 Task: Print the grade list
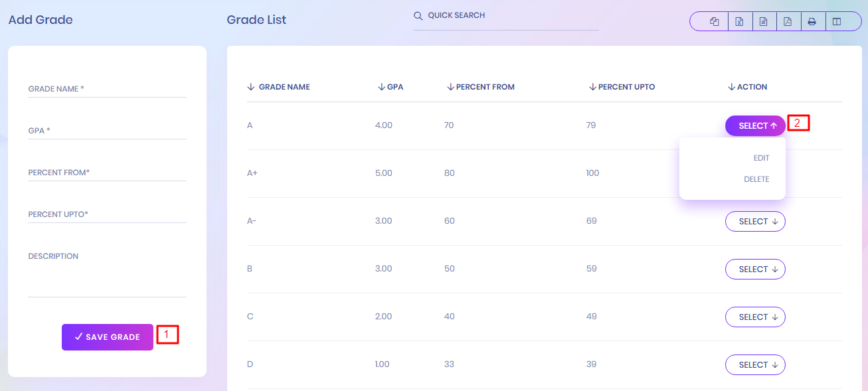pyautogui.click(x=812, y=21)
